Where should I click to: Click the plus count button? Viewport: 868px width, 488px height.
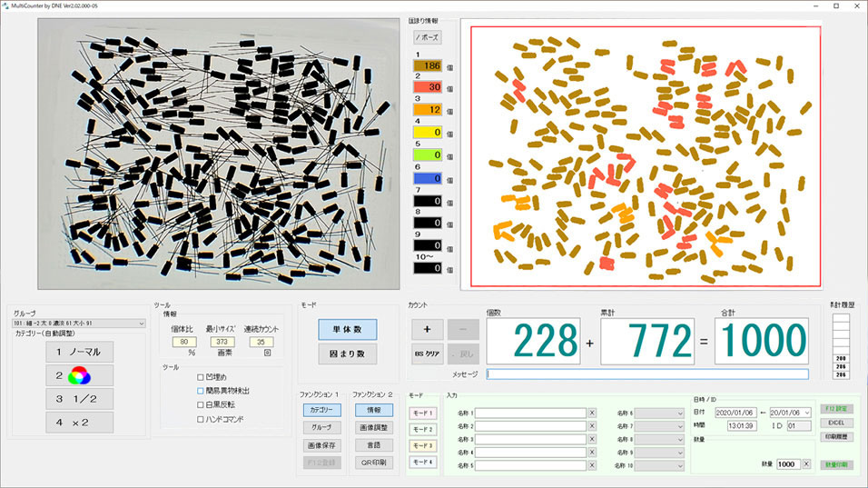pos(427,330)
